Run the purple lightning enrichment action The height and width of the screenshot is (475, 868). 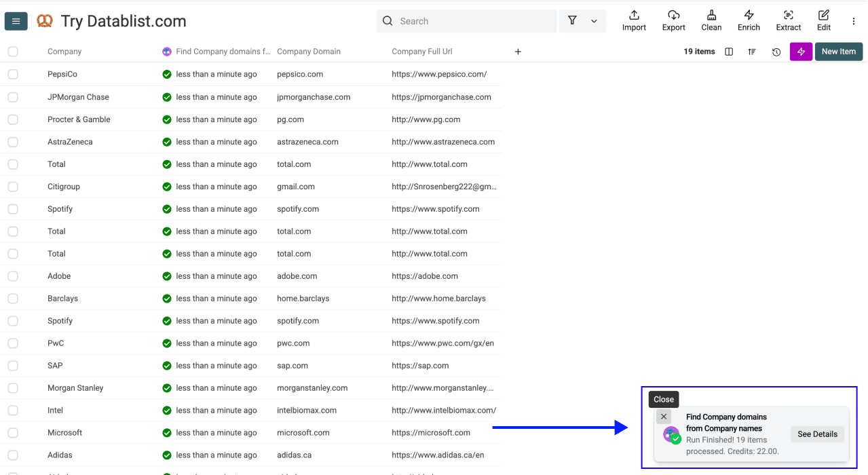pos(800,51)
